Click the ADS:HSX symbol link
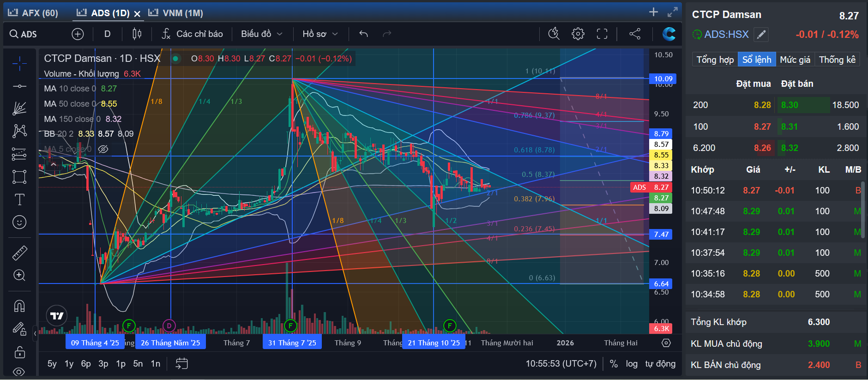Viewport: 868px width, 380px height. (x=726, y=35)
